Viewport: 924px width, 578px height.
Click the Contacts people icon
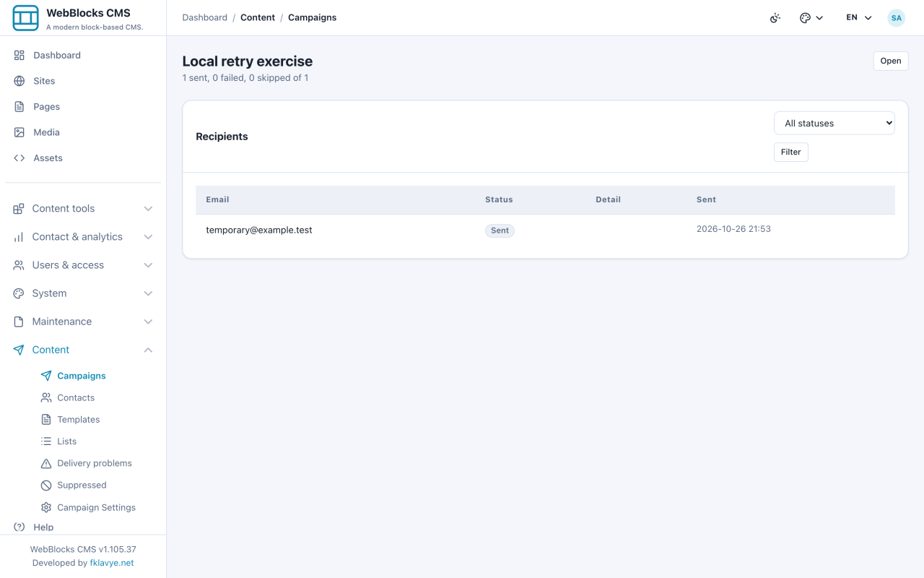(x=46, y=397)
